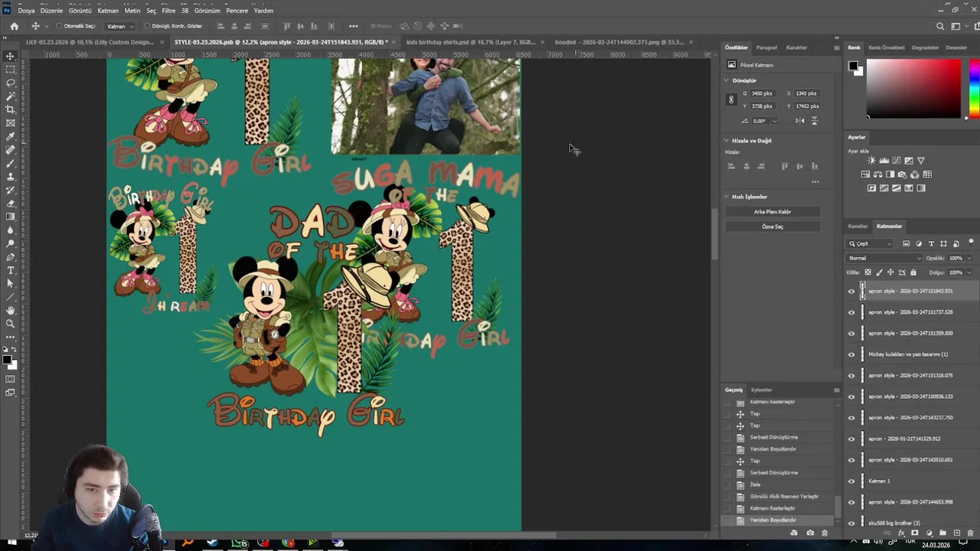The image size is (980, 551).
Task: Collapse the Dönüştür section
Action: coord(727,80)
